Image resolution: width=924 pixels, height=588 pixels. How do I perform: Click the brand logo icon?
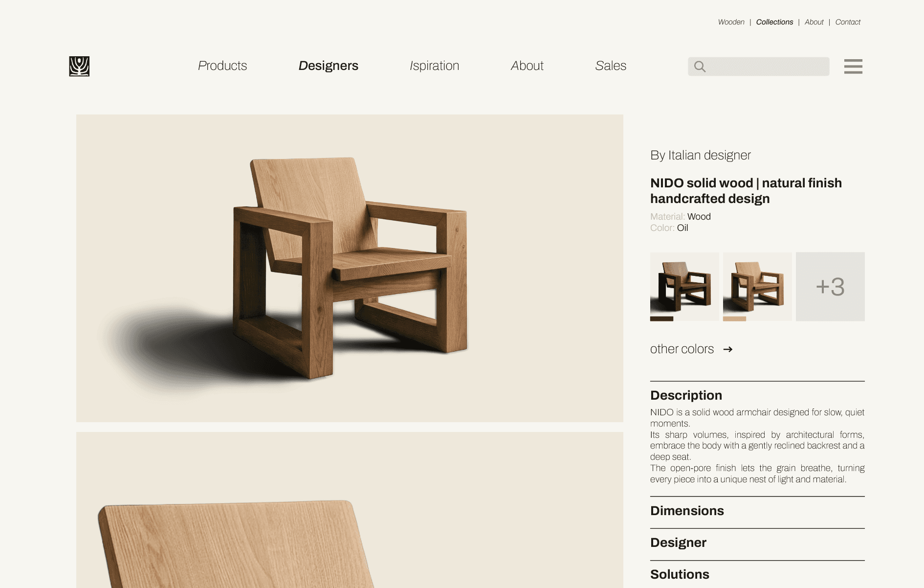pyautogui.click(x=79, y=66)
